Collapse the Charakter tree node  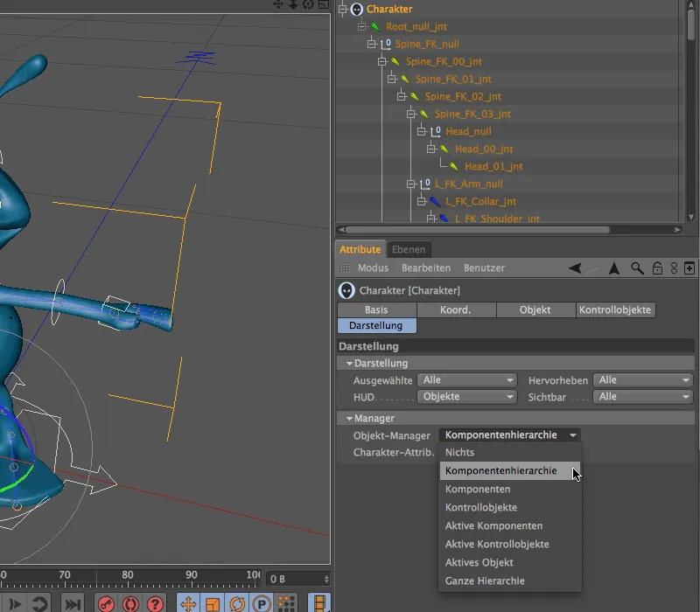pos(343,9)
